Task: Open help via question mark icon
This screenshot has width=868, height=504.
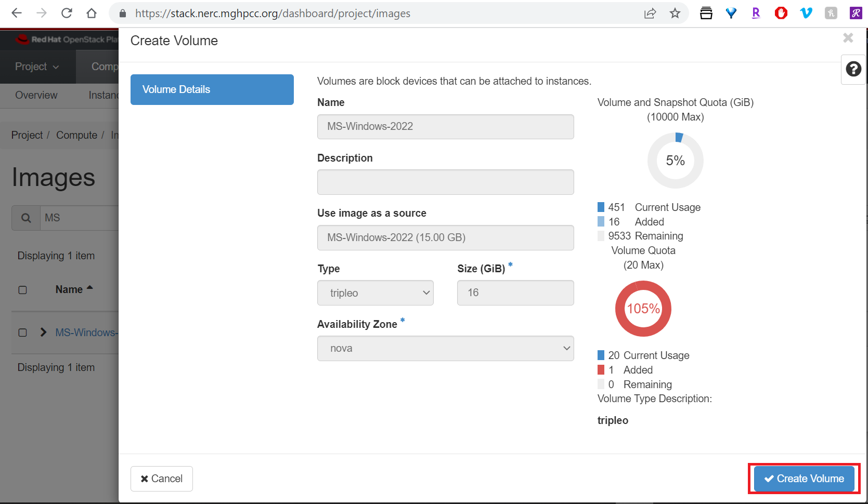Action: point(853,69)
